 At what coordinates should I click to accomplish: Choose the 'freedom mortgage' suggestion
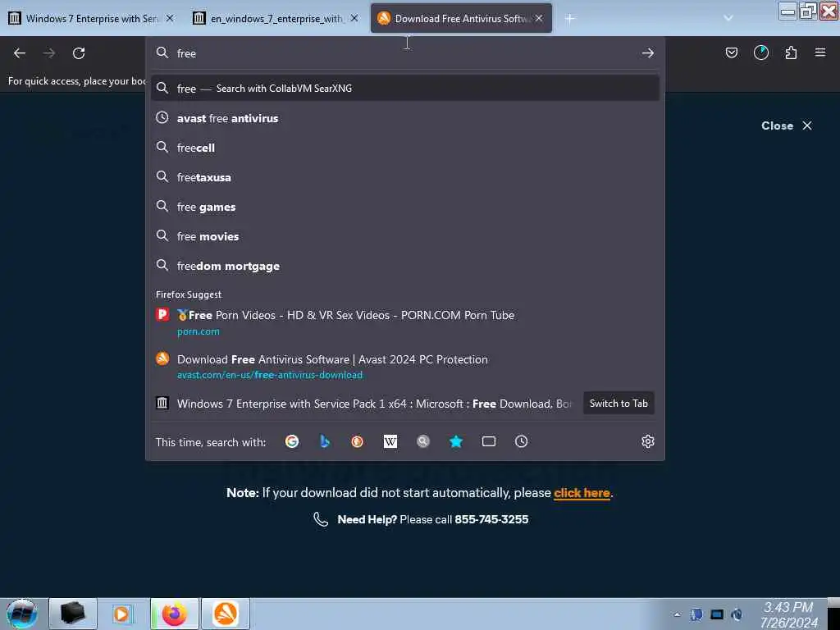pyautogui.click(x=405, y=266)
